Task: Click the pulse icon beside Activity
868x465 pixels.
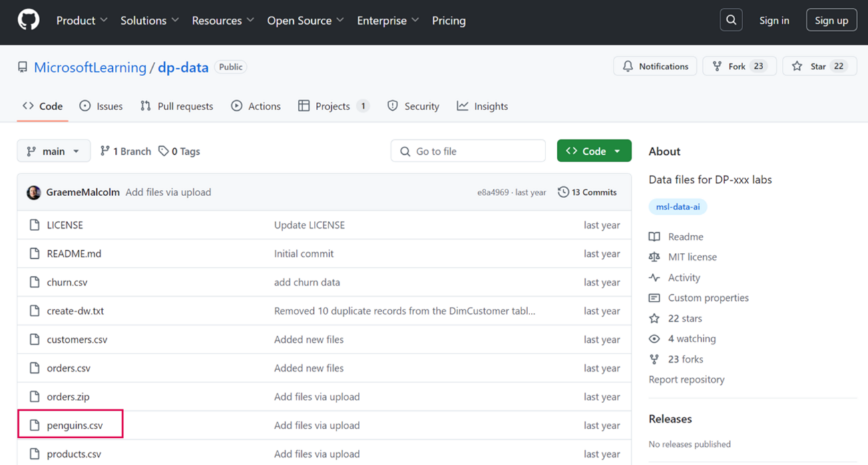Action: click(654, 278)
